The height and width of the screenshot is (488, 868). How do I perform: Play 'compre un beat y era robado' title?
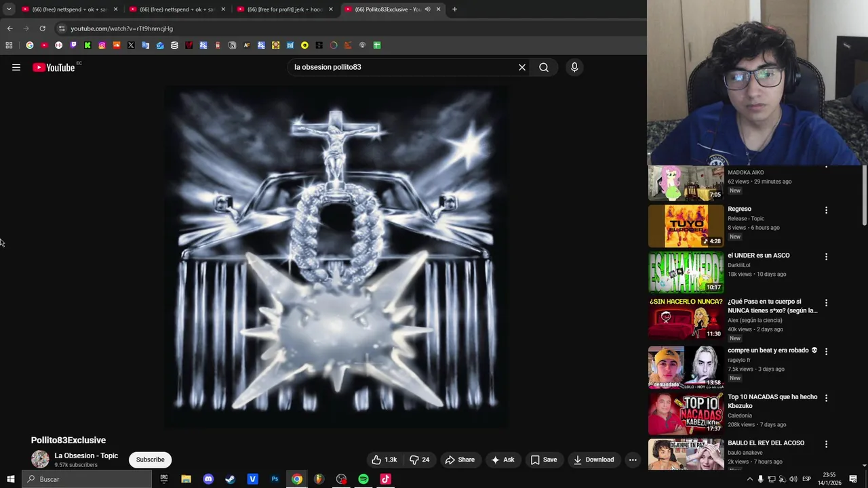(x=772, y=350)
